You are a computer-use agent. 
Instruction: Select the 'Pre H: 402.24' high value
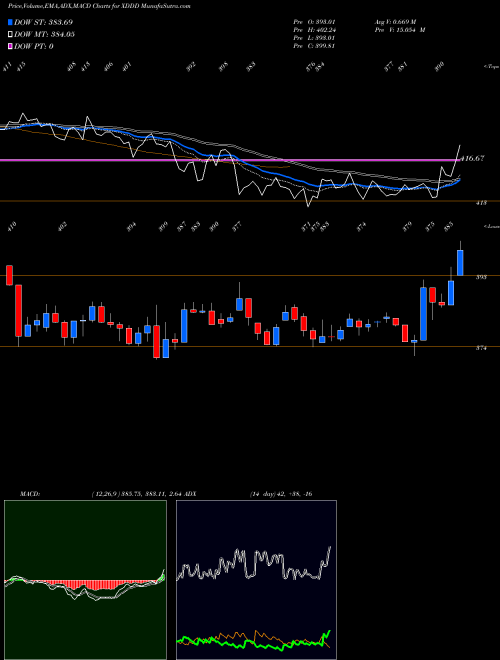pyautogui.click(x=314, y=30)
